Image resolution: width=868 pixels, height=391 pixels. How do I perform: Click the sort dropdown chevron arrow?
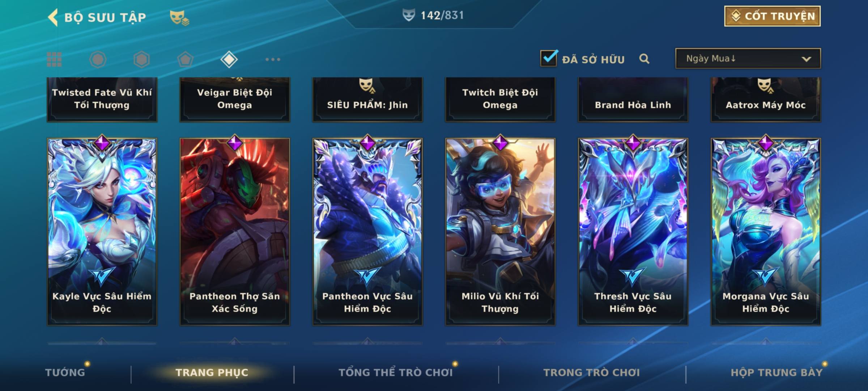pyautogui.click(x=806, y=59)
